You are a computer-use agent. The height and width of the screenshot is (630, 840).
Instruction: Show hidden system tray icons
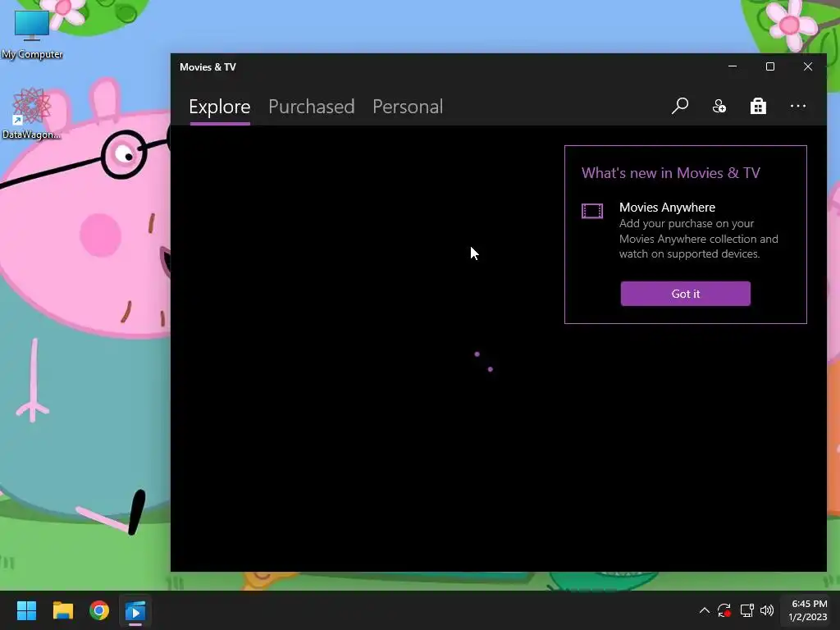705,610
